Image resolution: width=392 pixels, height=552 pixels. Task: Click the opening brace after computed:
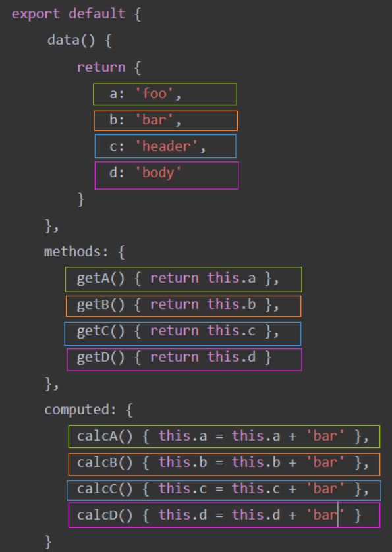(129, 410)
